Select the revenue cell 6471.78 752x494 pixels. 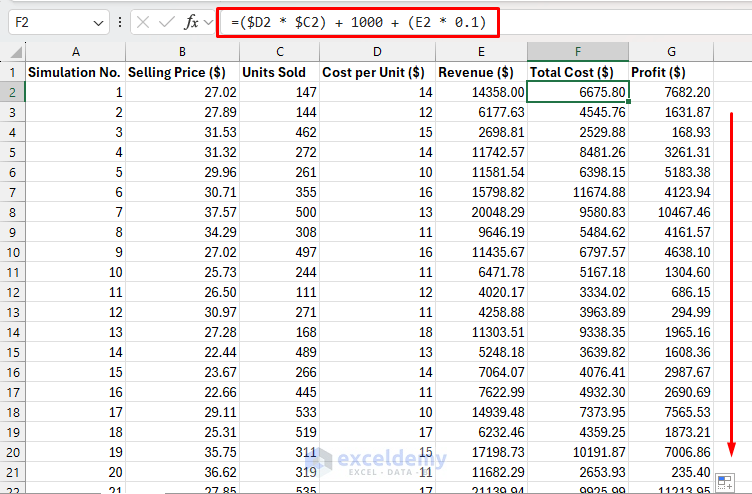(481, 272)
